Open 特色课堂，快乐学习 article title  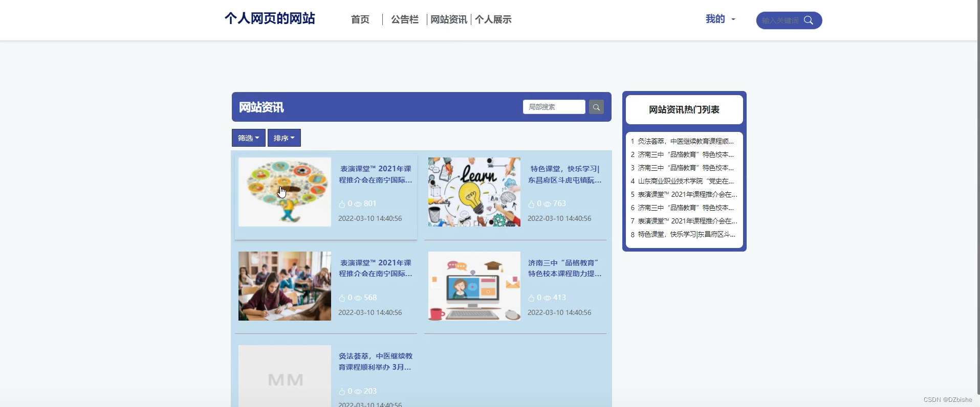click(x=565, y=174)
